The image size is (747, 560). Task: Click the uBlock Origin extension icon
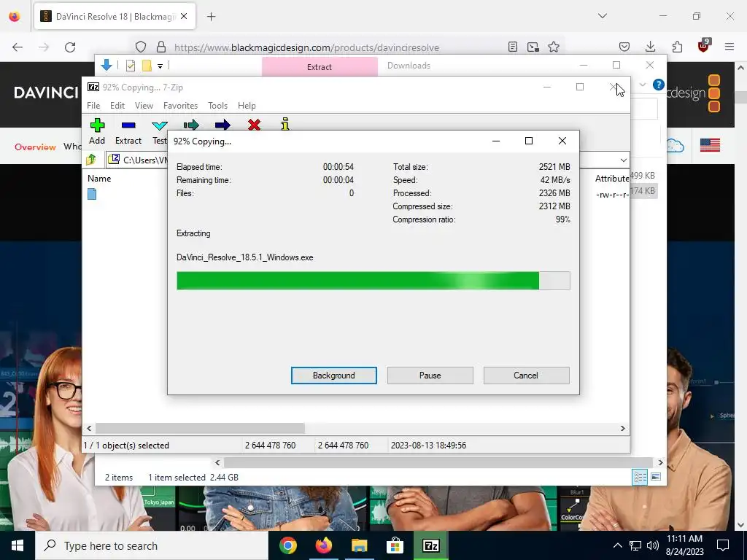(x=704, y=46)
